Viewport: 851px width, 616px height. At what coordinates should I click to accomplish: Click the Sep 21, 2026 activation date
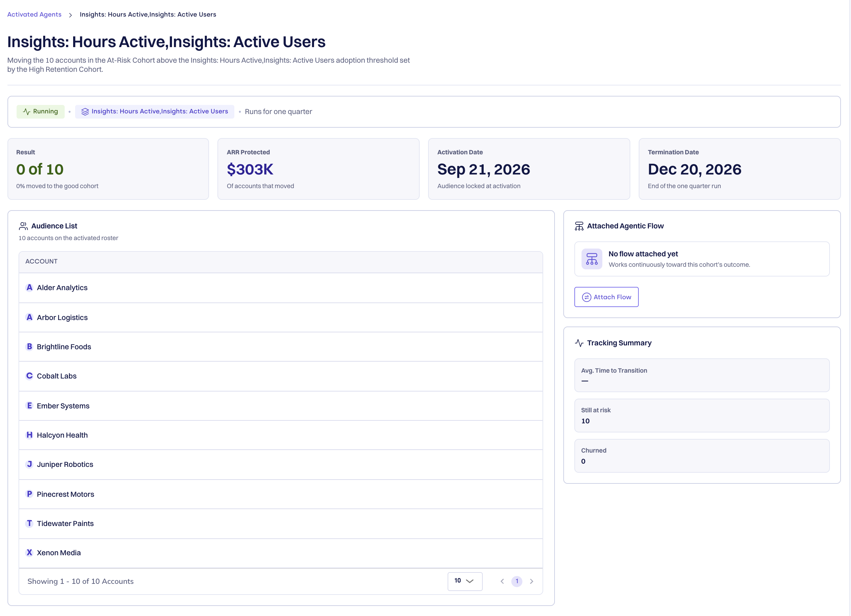(483, 170)
